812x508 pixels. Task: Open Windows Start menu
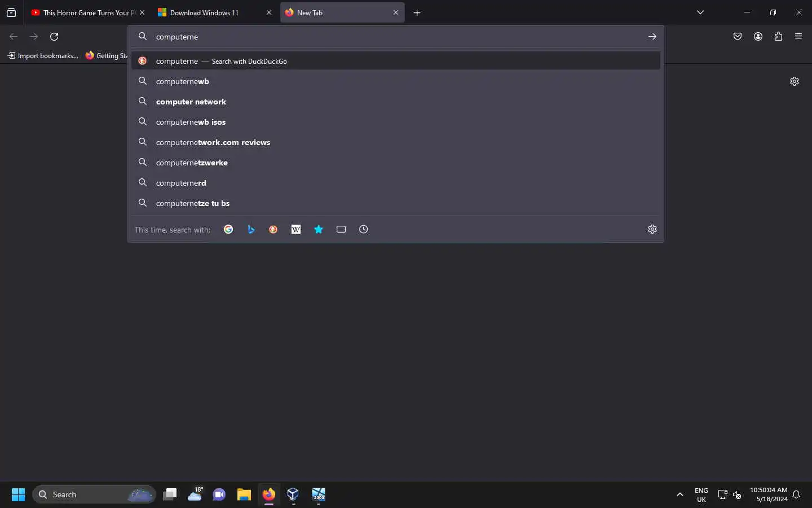[18, 494]
